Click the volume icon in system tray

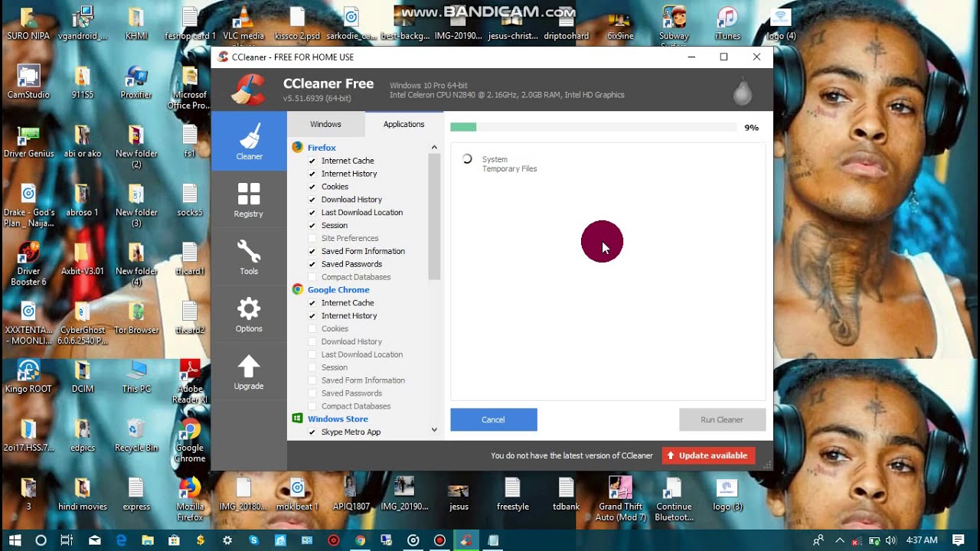tap(890, 540)
